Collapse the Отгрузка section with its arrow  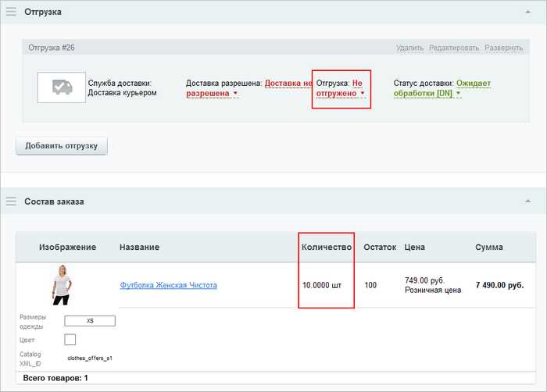pyautogui.click(x=527, y=12)
